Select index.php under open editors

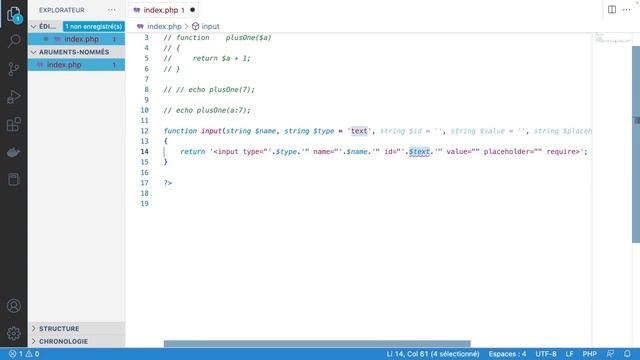coord(76,39)
